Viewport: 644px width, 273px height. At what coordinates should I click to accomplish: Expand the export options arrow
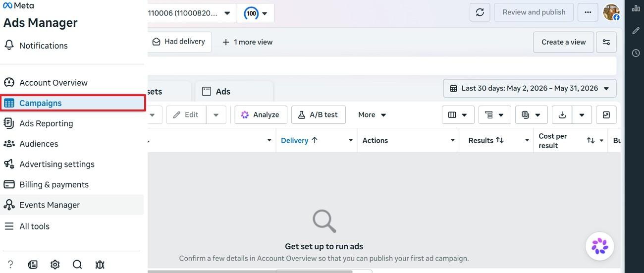[x=582, y=114]
